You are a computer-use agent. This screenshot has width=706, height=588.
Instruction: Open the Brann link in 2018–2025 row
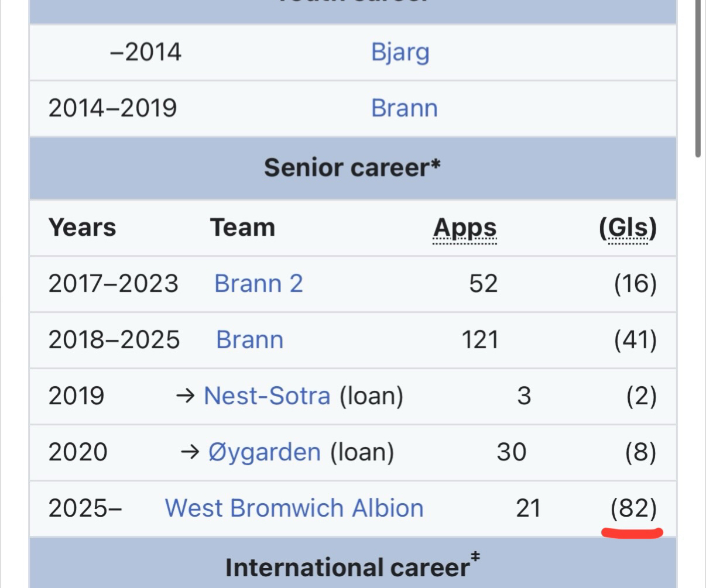[x=249, y=340]
